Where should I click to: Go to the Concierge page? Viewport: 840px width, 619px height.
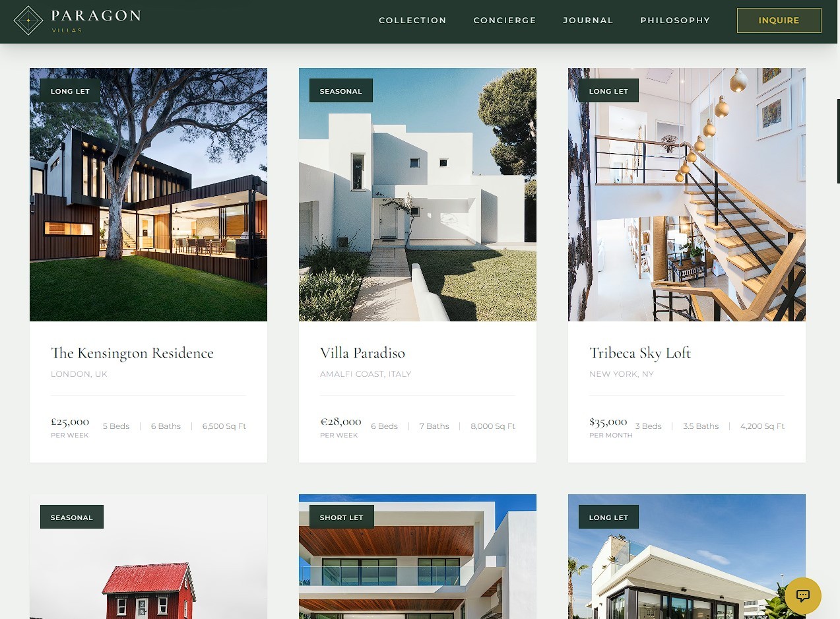point(505,20)
